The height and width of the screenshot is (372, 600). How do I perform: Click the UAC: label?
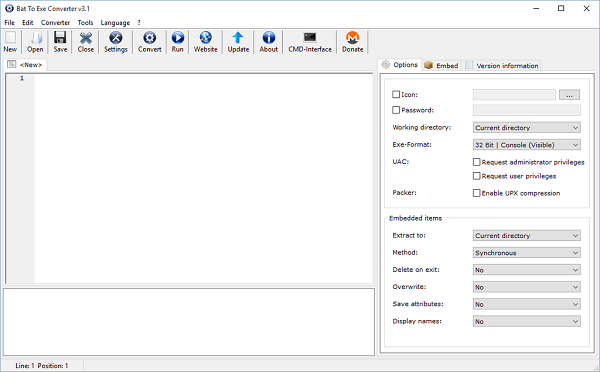401,162
